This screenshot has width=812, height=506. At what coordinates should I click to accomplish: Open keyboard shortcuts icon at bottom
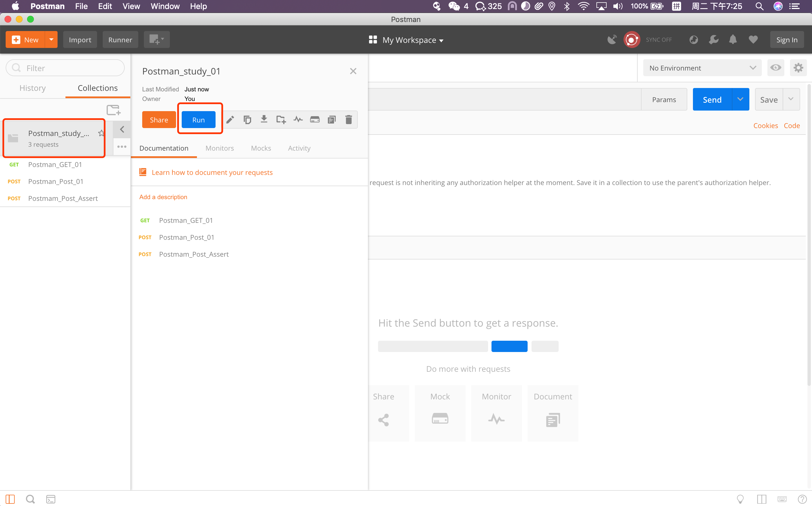click(x=782, y=499)
